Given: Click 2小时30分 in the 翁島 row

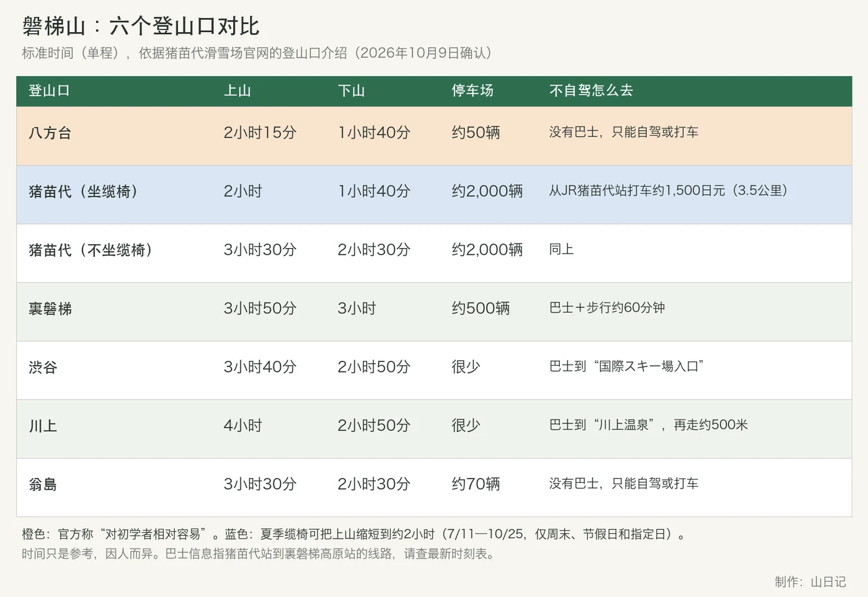Looking at the screenshot, I should coord(374,484).
